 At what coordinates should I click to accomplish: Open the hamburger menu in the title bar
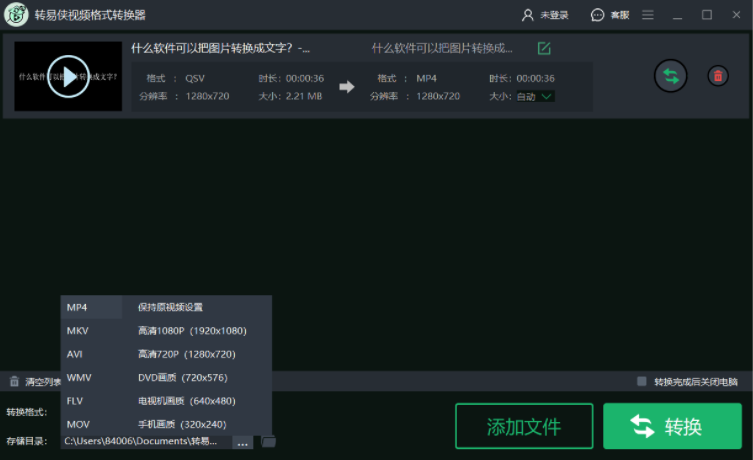tap(648, 15)
